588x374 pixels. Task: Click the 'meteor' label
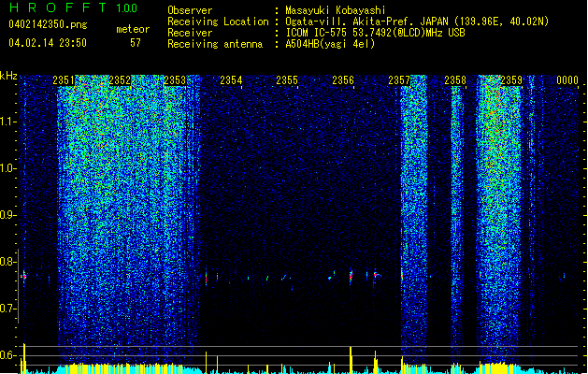point(133,29)
